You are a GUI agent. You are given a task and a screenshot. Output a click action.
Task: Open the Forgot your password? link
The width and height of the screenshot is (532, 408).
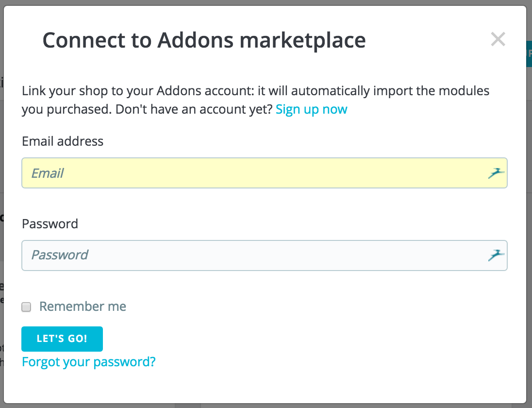[x=88, y=362]
